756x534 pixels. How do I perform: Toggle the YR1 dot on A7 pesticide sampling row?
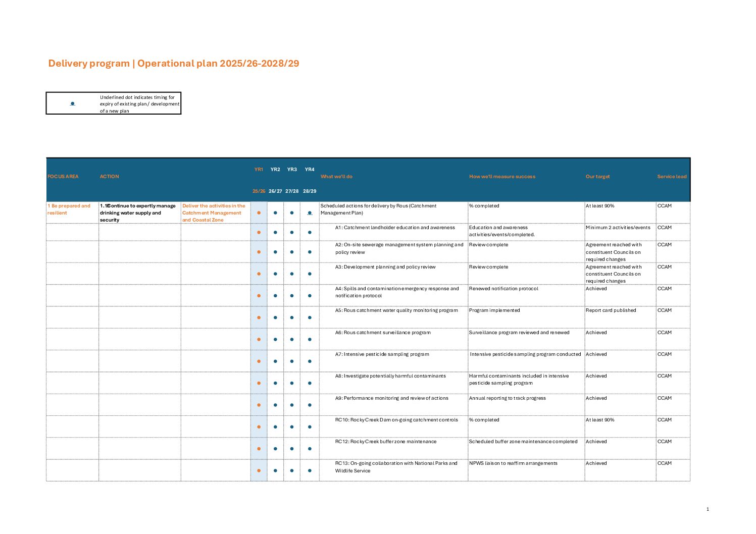pyautogui.click(x=259, y=360)
